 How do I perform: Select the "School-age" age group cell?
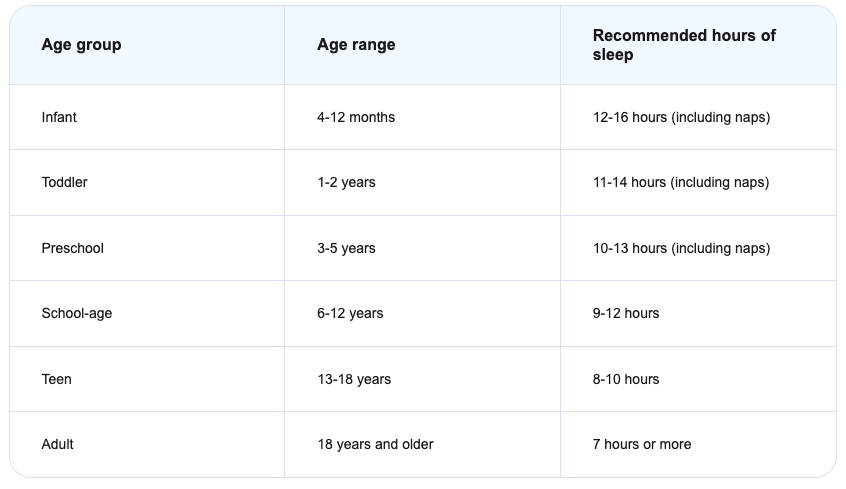pyautogui.click(x=77, y=313)
